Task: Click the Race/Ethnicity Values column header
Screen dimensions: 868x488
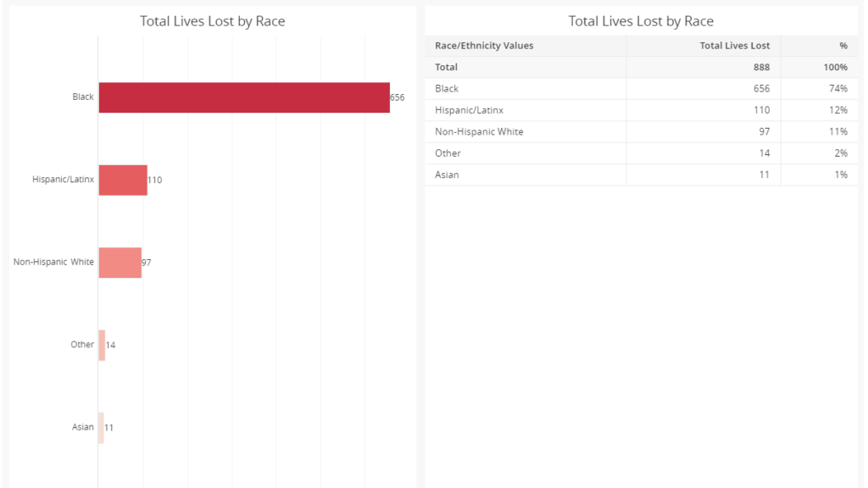Action: tap(484, 46)
